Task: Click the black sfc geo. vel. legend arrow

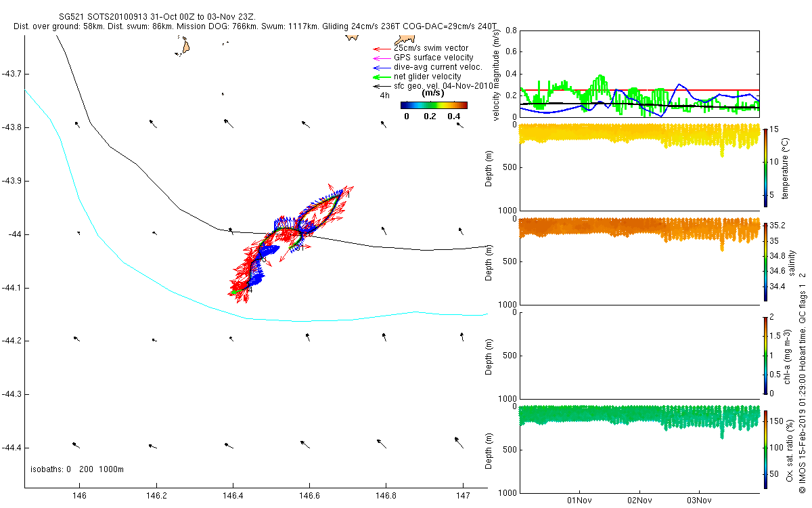Action: 382,87
